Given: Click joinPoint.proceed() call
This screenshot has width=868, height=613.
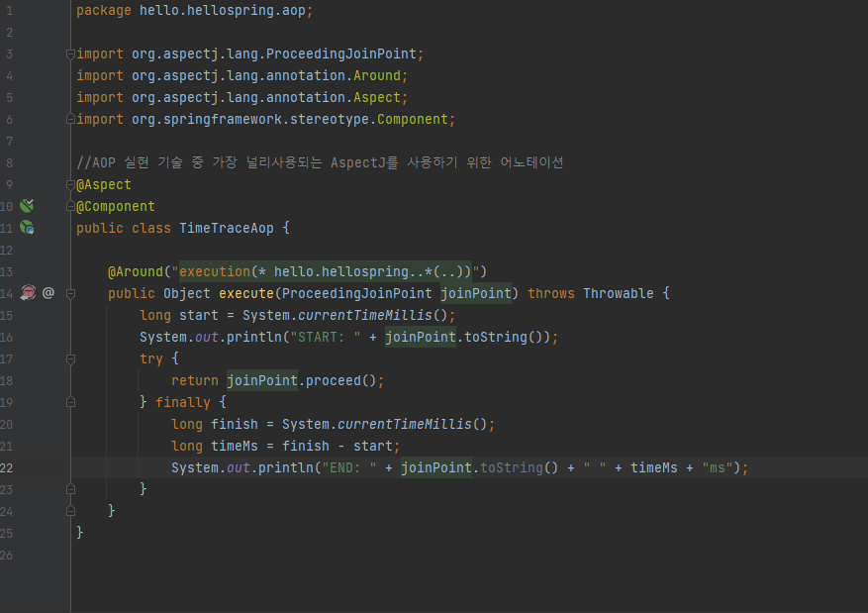Looking at the screenshot, I should (302, 380).
